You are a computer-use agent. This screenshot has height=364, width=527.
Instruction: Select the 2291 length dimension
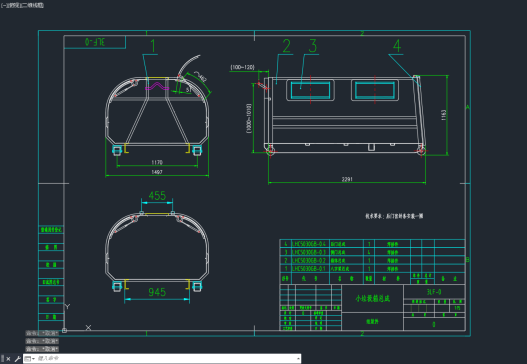point(347,179)
